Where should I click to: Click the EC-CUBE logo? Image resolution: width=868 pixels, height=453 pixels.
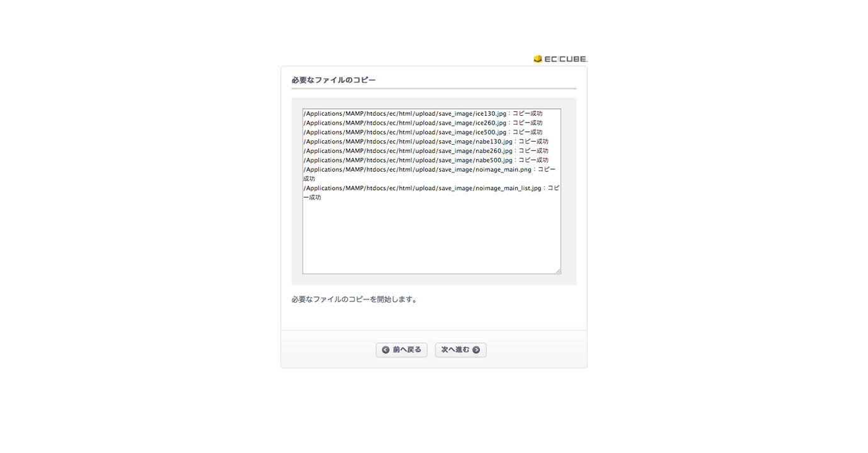click(x=560, y=59)
